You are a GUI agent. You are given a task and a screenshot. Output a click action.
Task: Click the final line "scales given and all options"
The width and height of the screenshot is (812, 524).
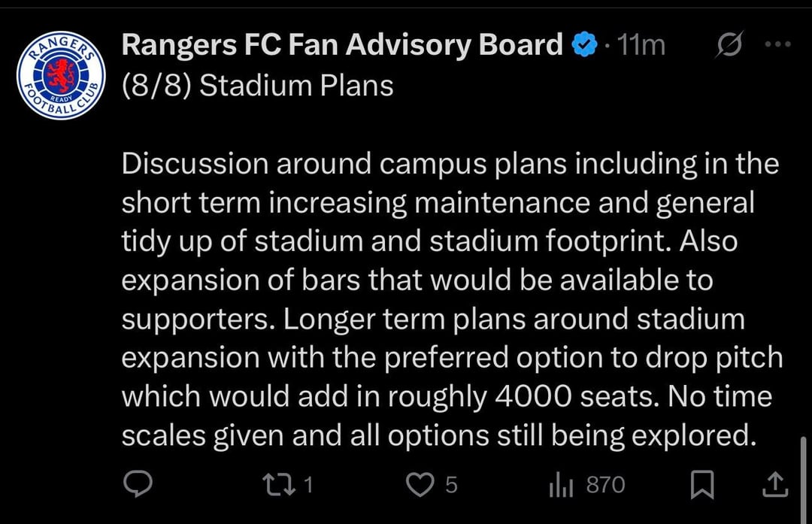438,435
